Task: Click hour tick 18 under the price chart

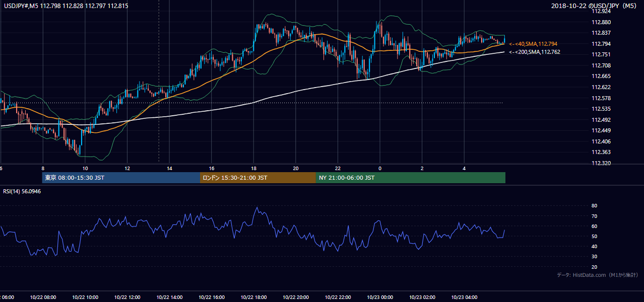Action: coord(253,169)
